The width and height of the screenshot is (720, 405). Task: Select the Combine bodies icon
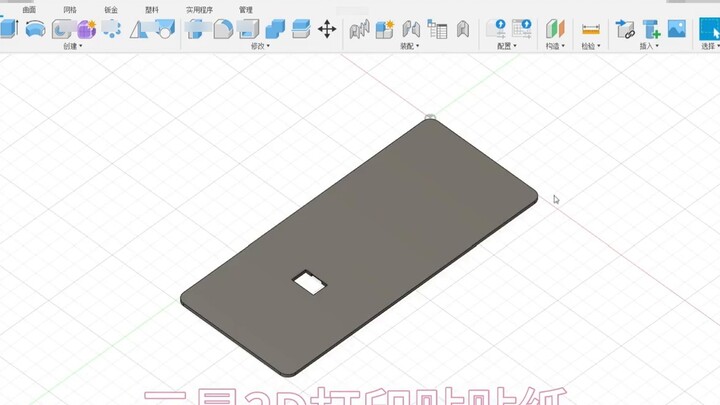pos(275,29)
